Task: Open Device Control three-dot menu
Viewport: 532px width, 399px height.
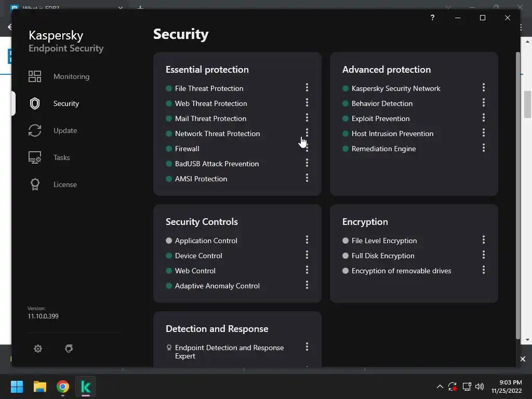Action: pos(307,255)
